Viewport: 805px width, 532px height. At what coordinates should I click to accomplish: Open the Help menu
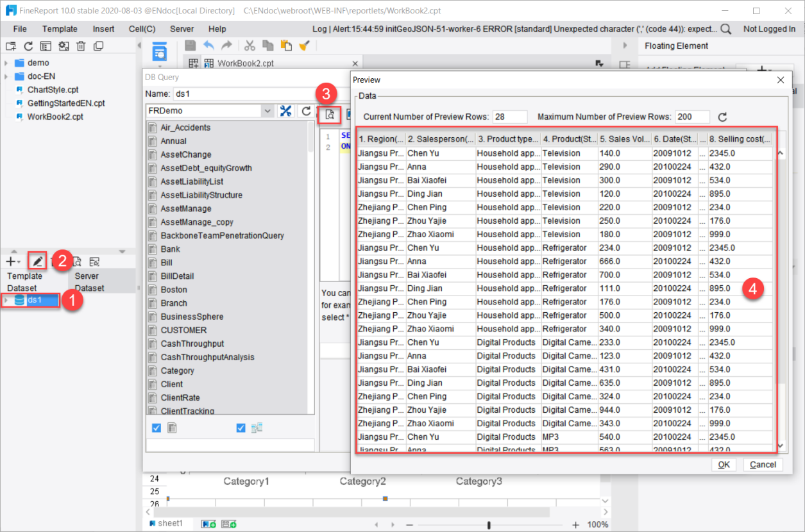pos(217,29)
